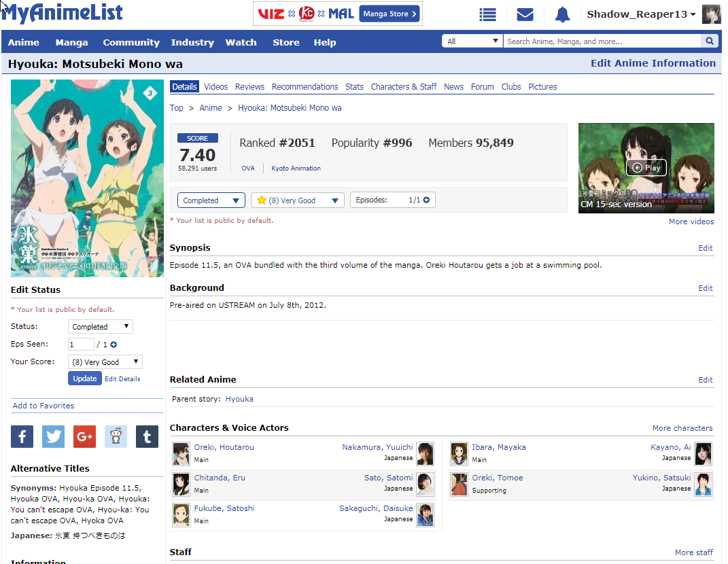This screenshot has width=728, height=564.
Task: Click the search magnifier button
Action: (710, 41)
